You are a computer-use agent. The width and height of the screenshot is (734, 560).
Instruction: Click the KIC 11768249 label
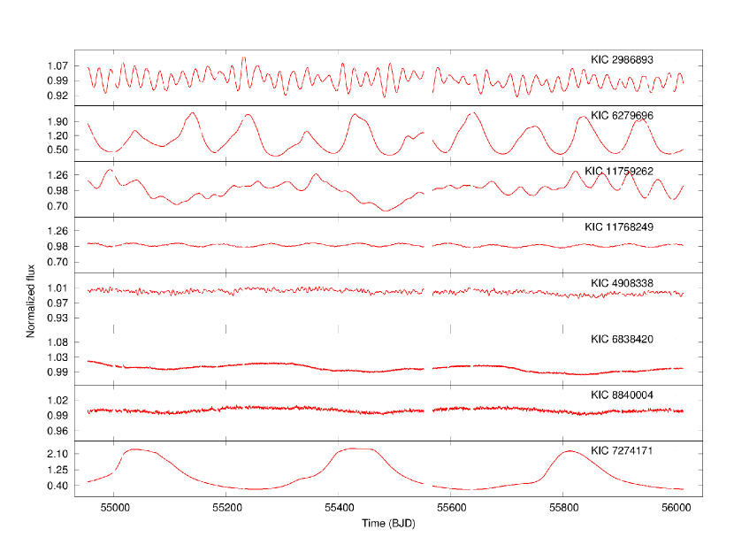[619, 226]
